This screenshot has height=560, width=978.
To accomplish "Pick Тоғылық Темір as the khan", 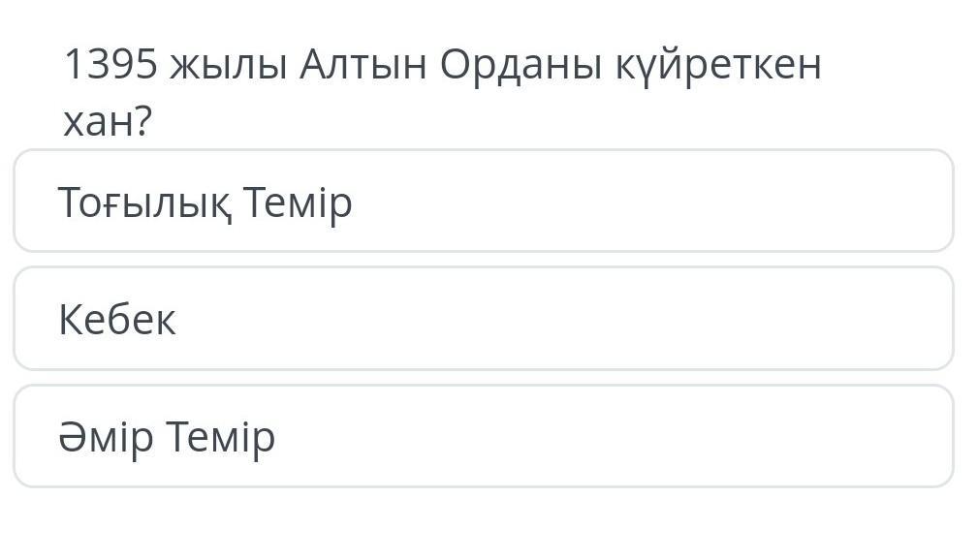I will click(x=484, y=201).
